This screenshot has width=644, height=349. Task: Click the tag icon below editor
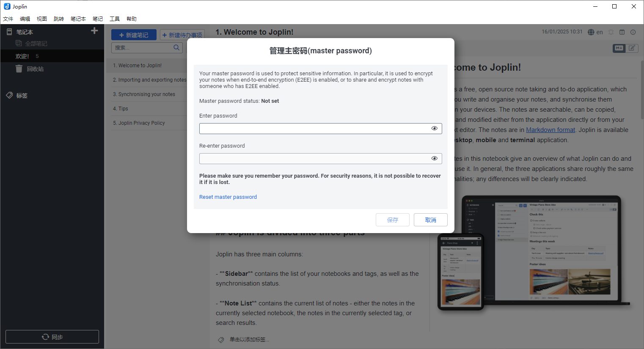point(221,340)
